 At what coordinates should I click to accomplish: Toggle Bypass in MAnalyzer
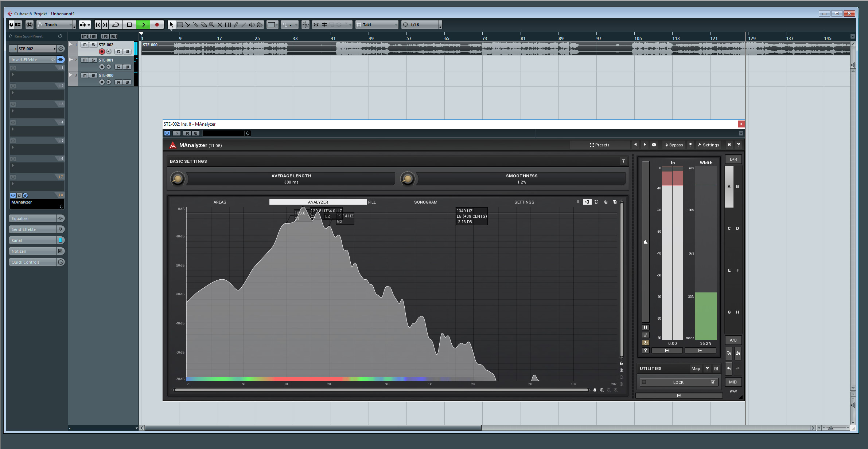point(673,145)
